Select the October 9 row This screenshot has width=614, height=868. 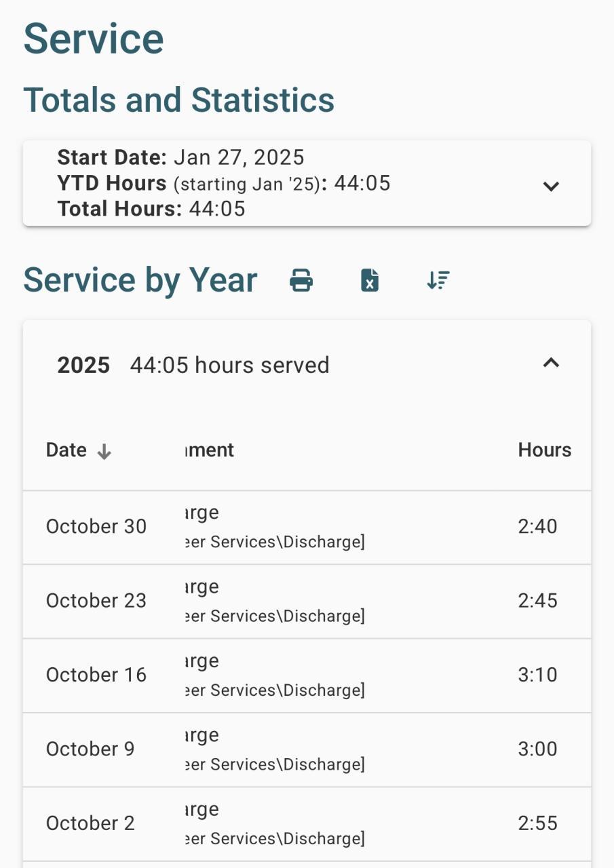[x=90, y=749]
